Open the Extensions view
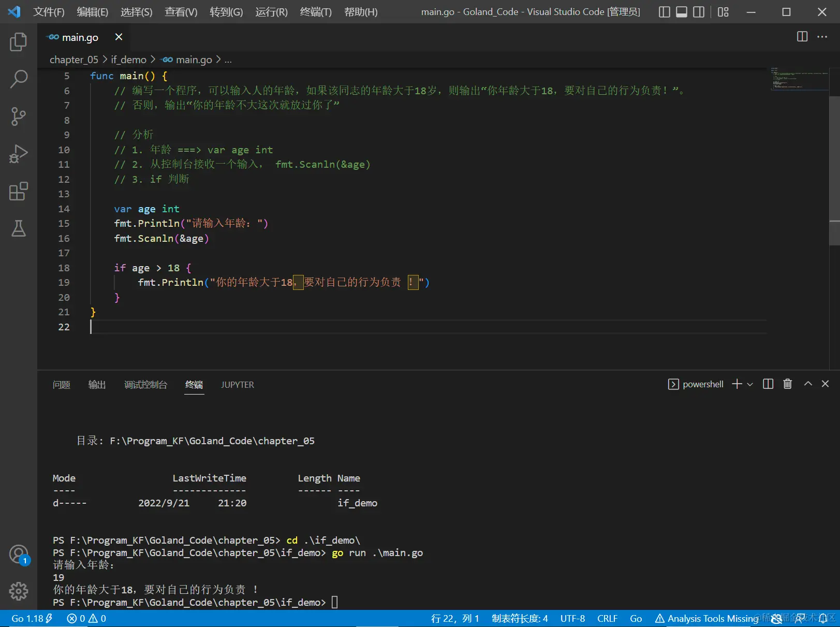Screen dimensions: 840x627 point(19,191)
